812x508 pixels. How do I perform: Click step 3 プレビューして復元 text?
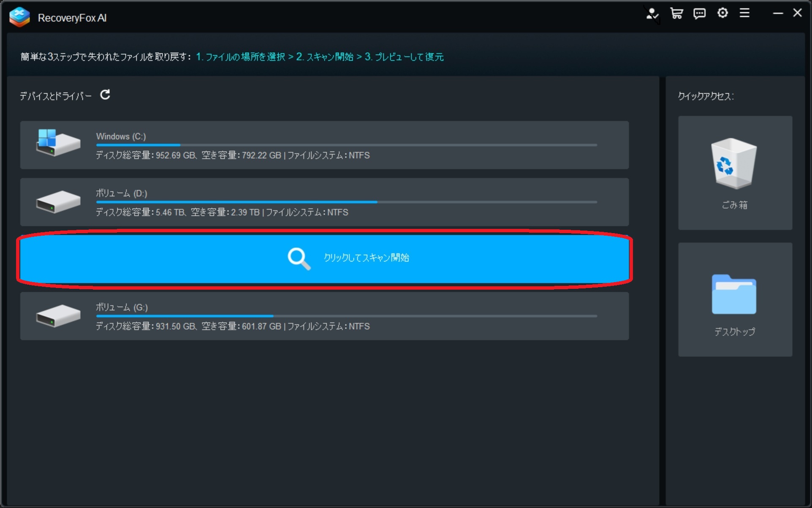[404, 57]
